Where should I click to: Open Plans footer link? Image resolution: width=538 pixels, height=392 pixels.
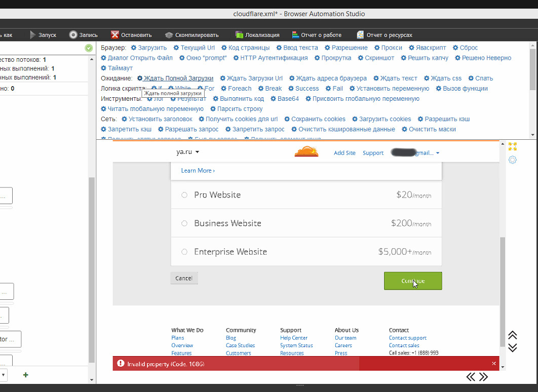tap(178, 338)
